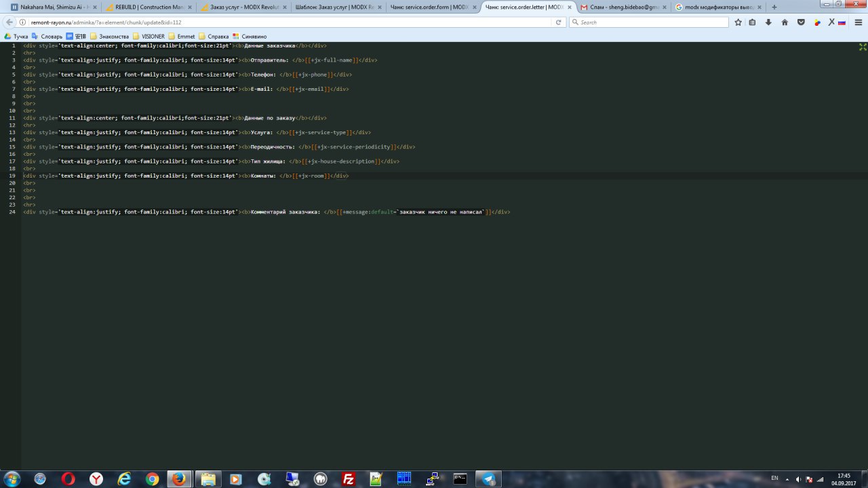Open the Справка bookmarks folder
The image size is (868, 488).
(214, 36)
